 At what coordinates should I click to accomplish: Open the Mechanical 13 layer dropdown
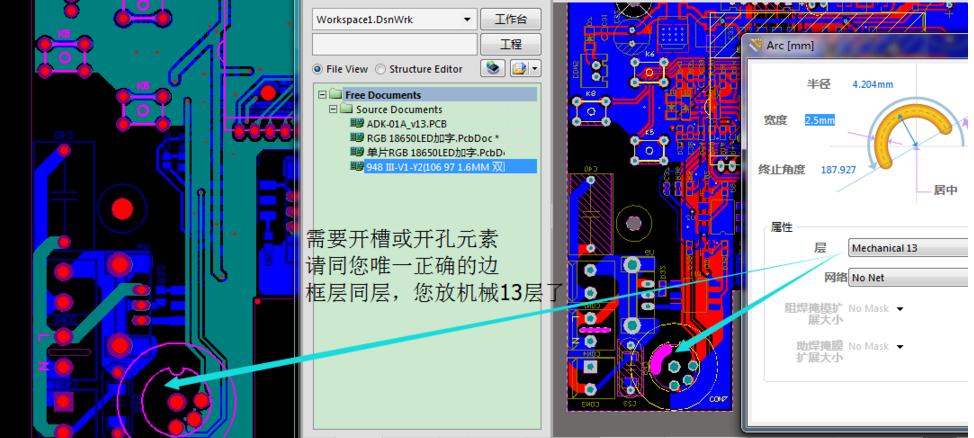[907, 247]
